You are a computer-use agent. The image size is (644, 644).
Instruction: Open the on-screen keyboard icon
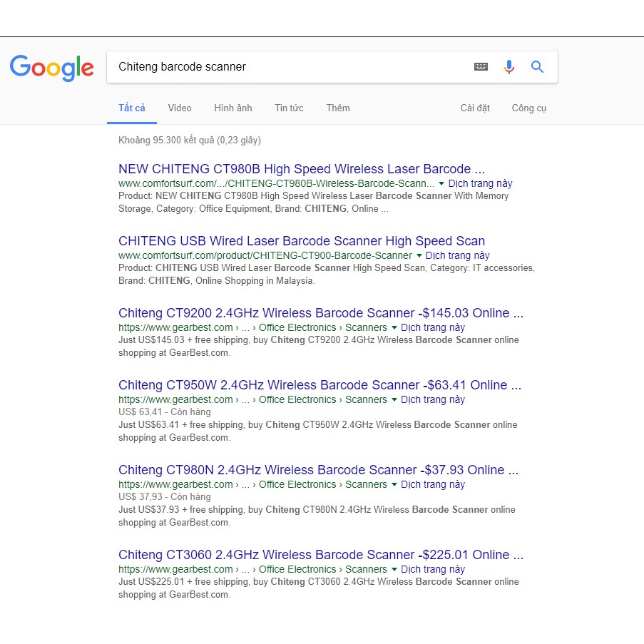pos(481,67)
